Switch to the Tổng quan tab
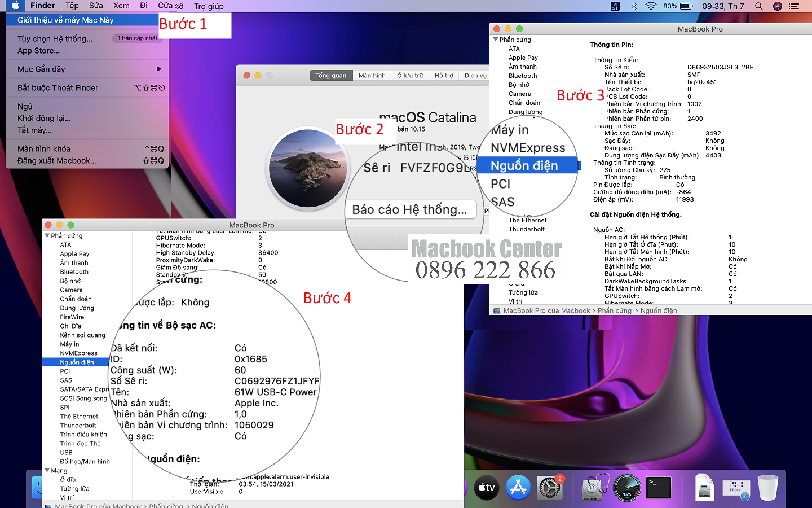812x508 pixels. click(x=331, y=75)
